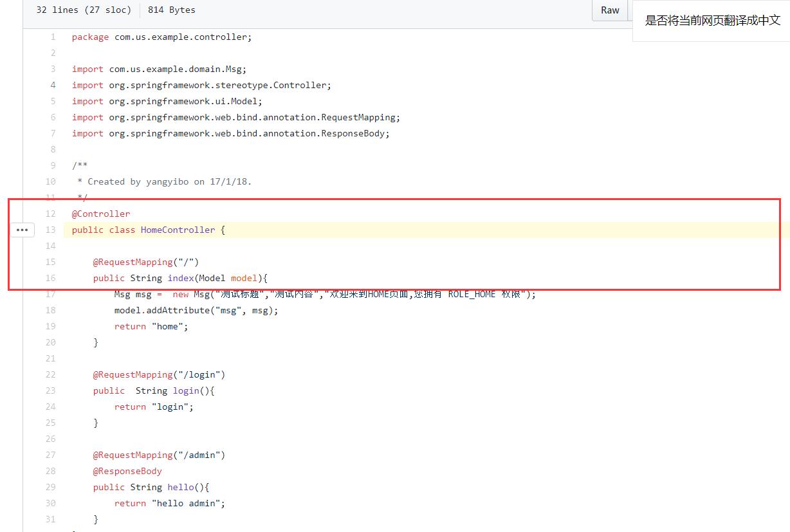Select line number 29
The image size is (790, 532).
coord(51,488)
